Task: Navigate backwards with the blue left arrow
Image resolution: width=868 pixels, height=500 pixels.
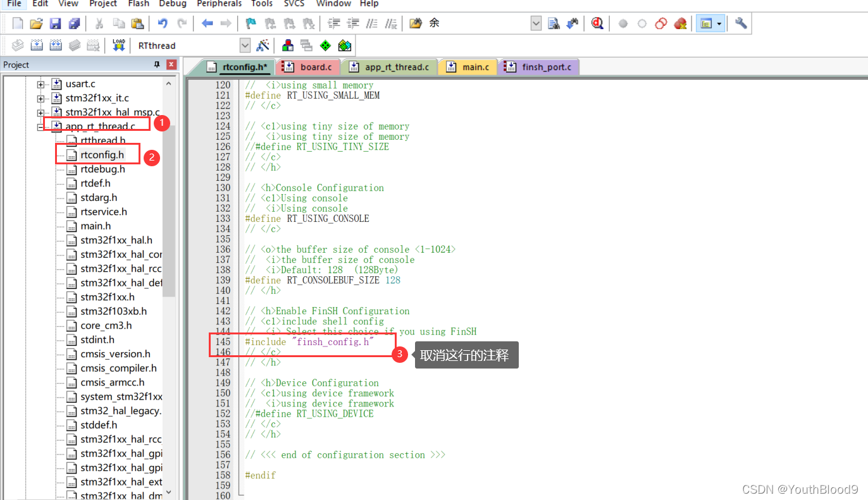Action: click(207, 23)
